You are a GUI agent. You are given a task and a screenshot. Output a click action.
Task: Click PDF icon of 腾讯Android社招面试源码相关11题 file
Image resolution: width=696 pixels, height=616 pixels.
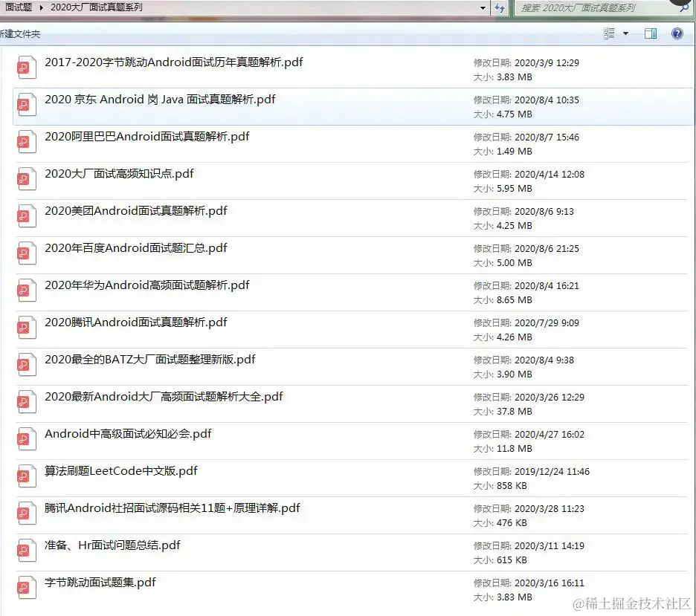[26, 513]
